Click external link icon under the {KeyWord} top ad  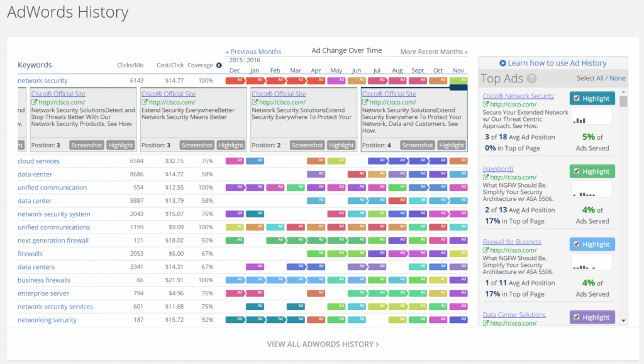(486, 177)
